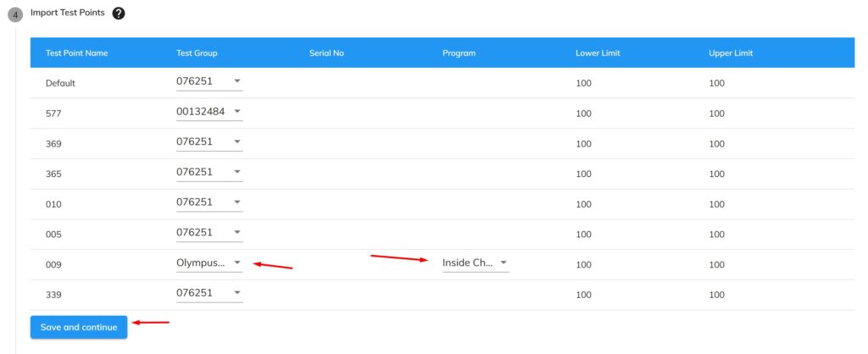Select the Test Point Name column header
This screenshot has width=868, height=354.
tap(76, 53)
